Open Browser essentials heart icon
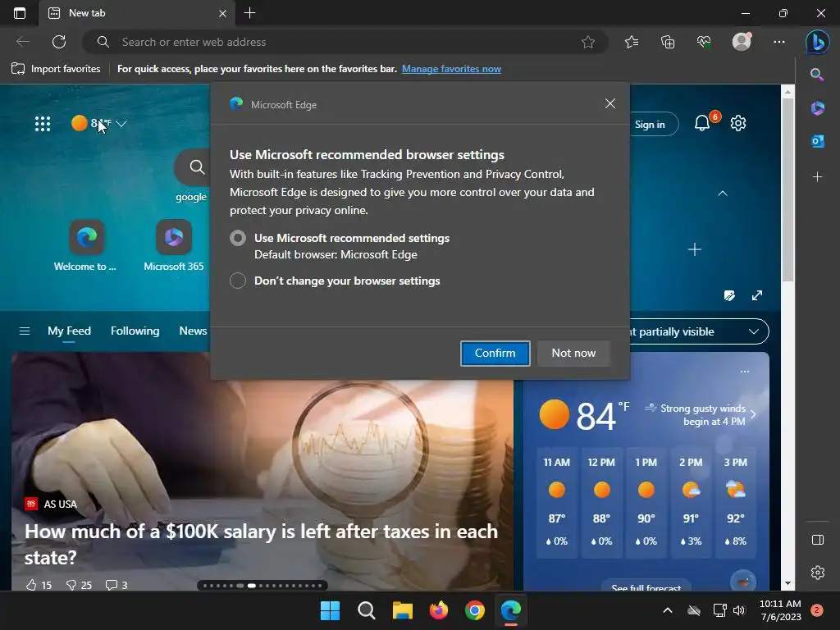The height and width of the screenshot is (630, 840). pyautogui.click(x=704, y=42)
